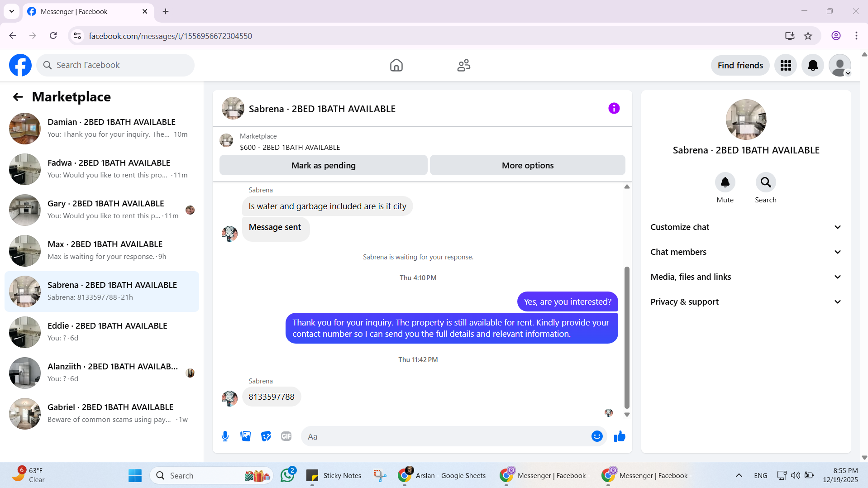The image size is (868, 488).
Task: Mute this conversation with bell icon
Action: (725, 182)
